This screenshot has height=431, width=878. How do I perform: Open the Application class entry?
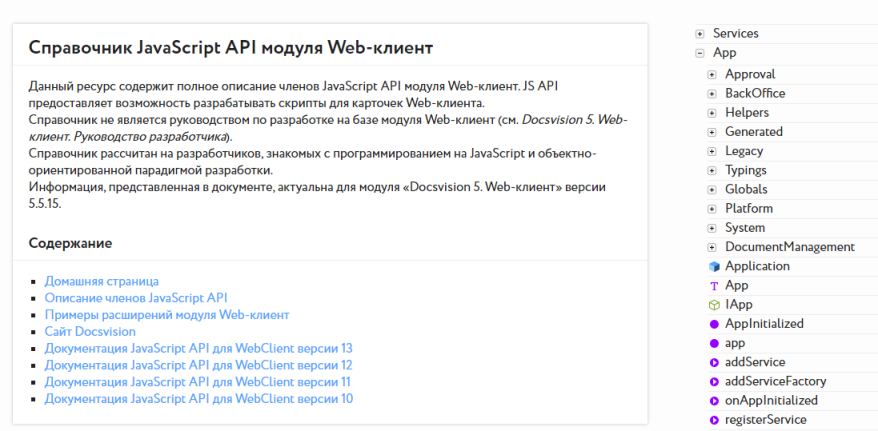(x=758, y=266)
